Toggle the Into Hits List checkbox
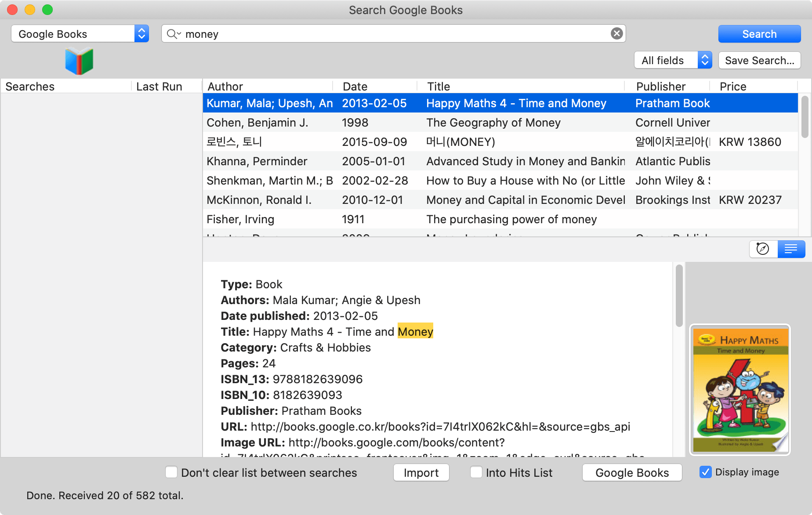Viewport: 812px width, 515px height. pyautogui.click(x=476, y=472)
